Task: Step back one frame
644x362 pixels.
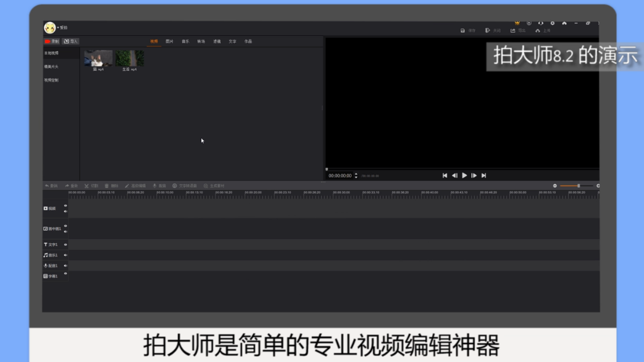Action: (454, 176)
